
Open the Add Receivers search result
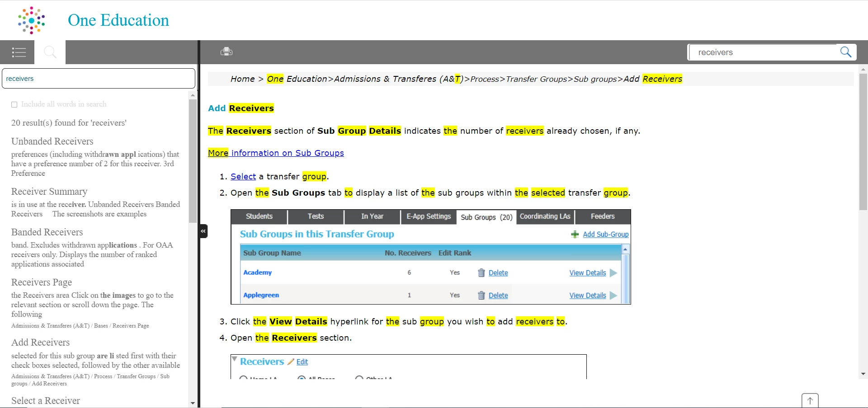(41, 342)
